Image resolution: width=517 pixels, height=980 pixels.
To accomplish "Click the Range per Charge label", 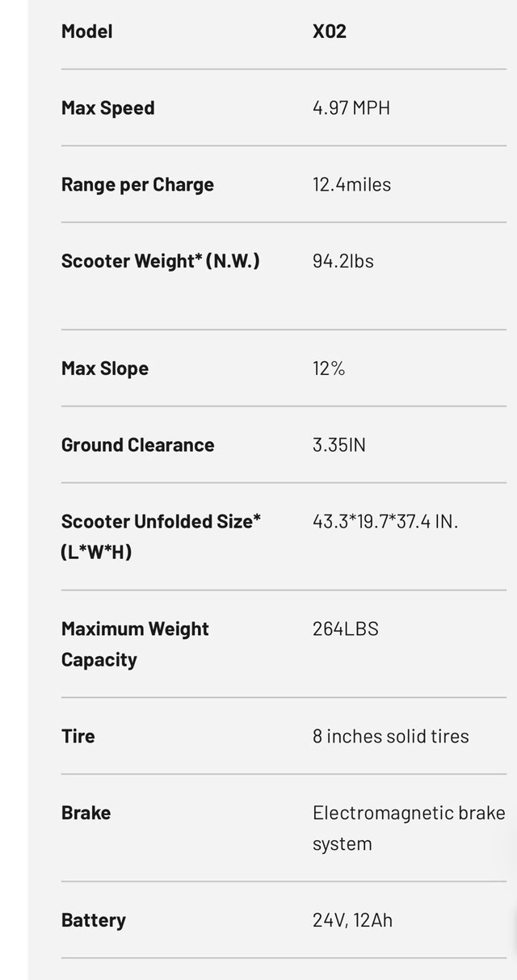I will pyautogui.click(x=137, y=184).
